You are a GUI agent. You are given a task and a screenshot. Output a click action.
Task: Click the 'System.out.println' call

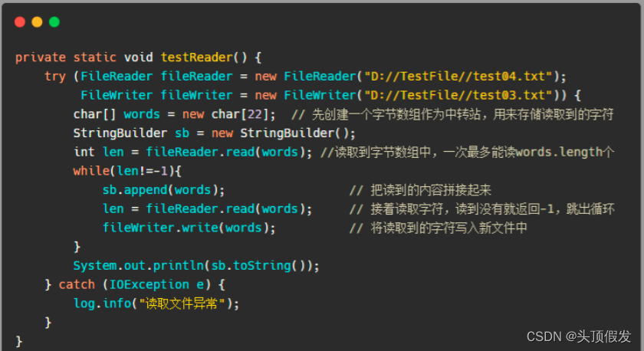pyautogui.click(x=139, y=266)
